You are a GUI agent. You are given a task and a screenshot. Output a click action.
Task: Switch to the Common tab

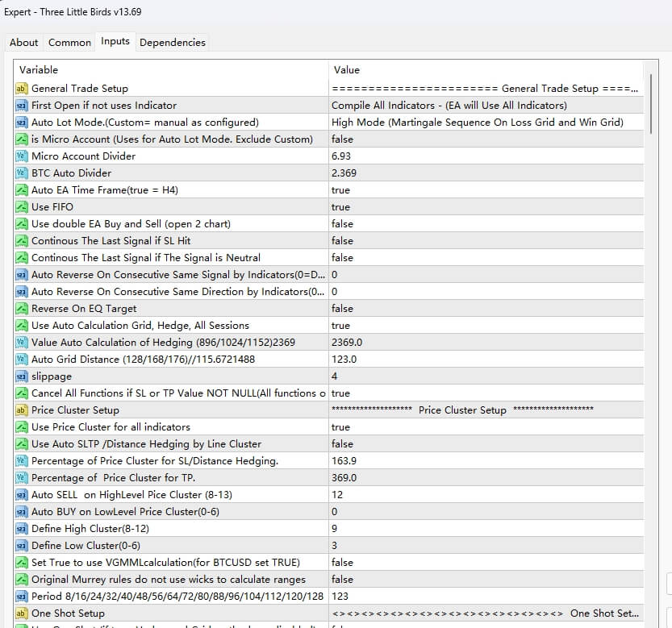pyautogui.click(x=69, y=43)
